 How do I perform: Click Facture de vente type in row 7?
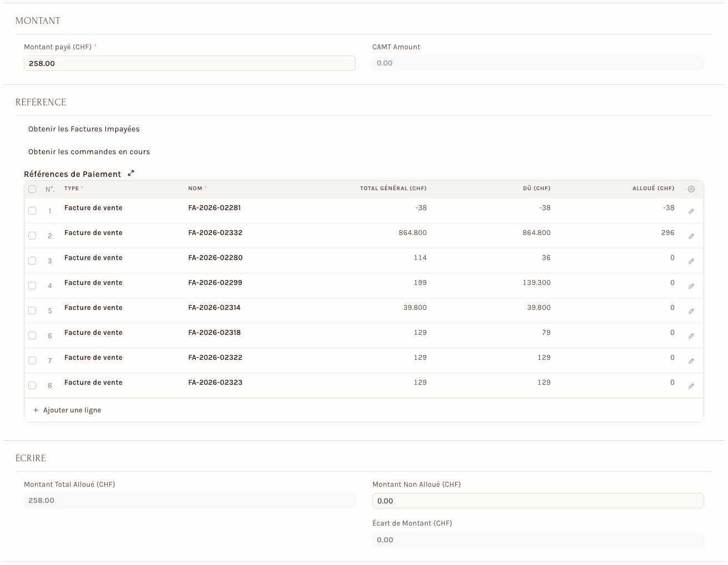tap(93, 358)
